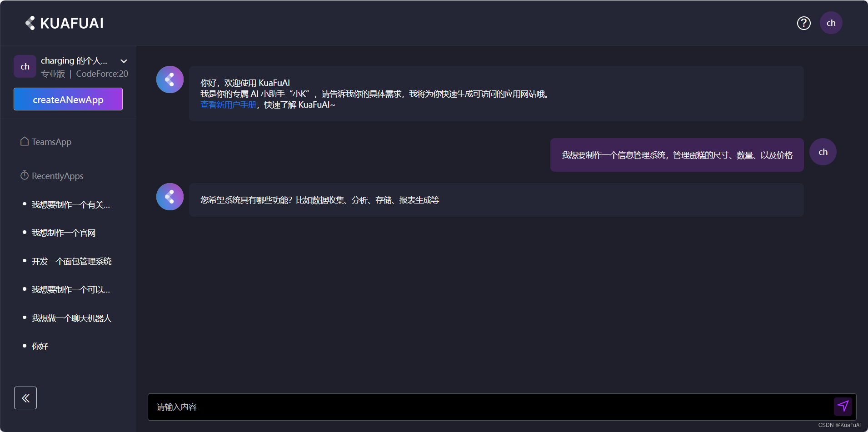Click the KUAFUAI logo

(x=64, y=23)
